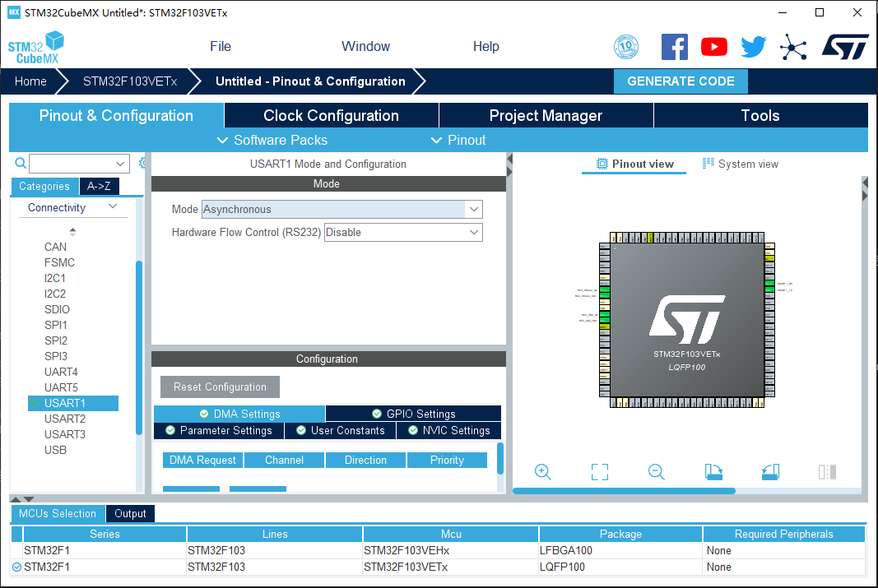Select the Pinout & Configuration tab

click(x=117, y=115)
